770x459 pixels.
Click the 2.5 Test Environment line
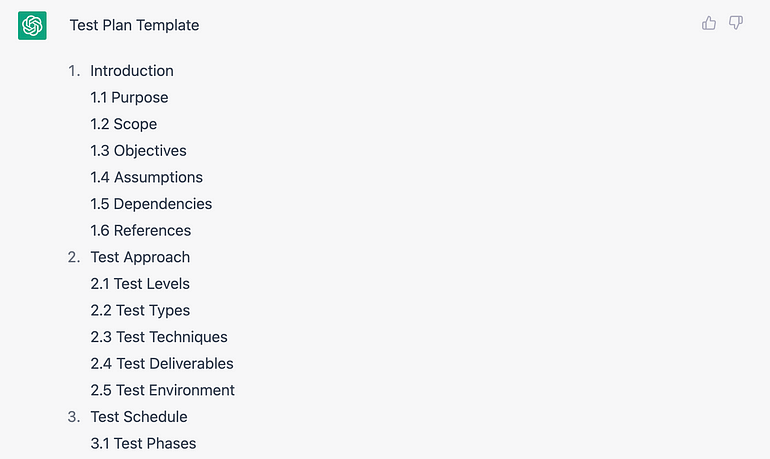point(163,390)
